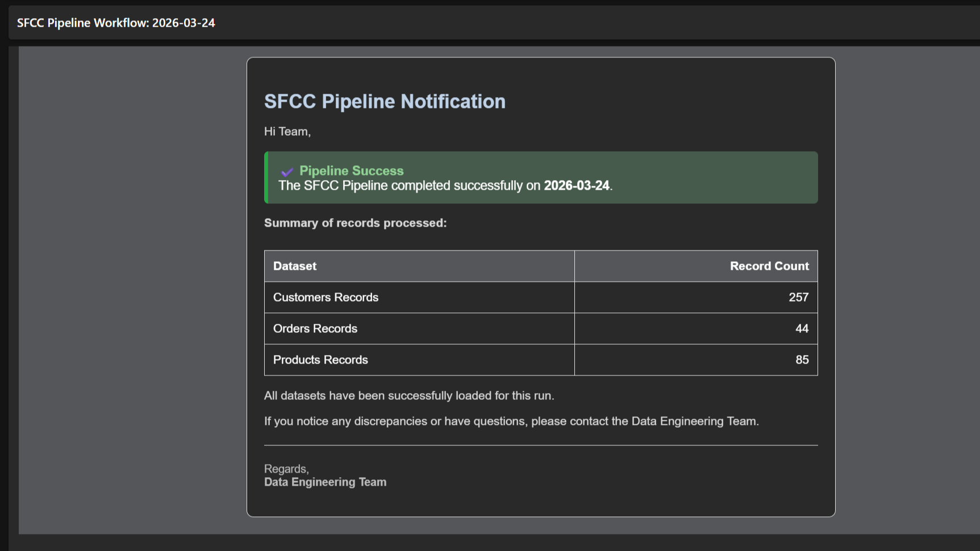
Task: Click the bold 2026-03-24 date in banner
Action: click(x=576, y=186)
